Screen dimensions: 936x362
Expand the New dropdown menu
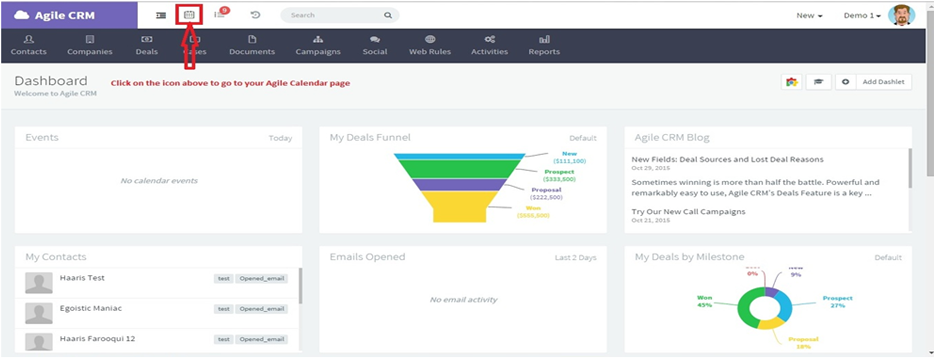pos(809,16)
